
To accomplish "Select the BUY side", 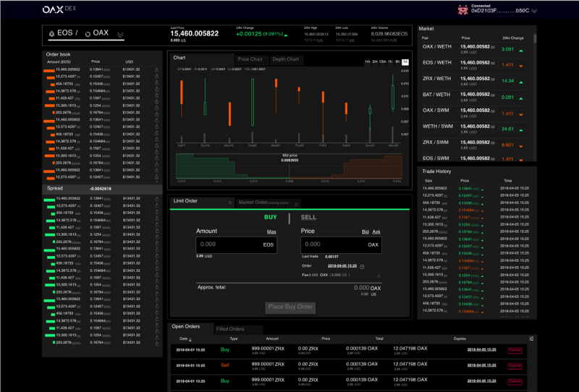I will [270, 217].
